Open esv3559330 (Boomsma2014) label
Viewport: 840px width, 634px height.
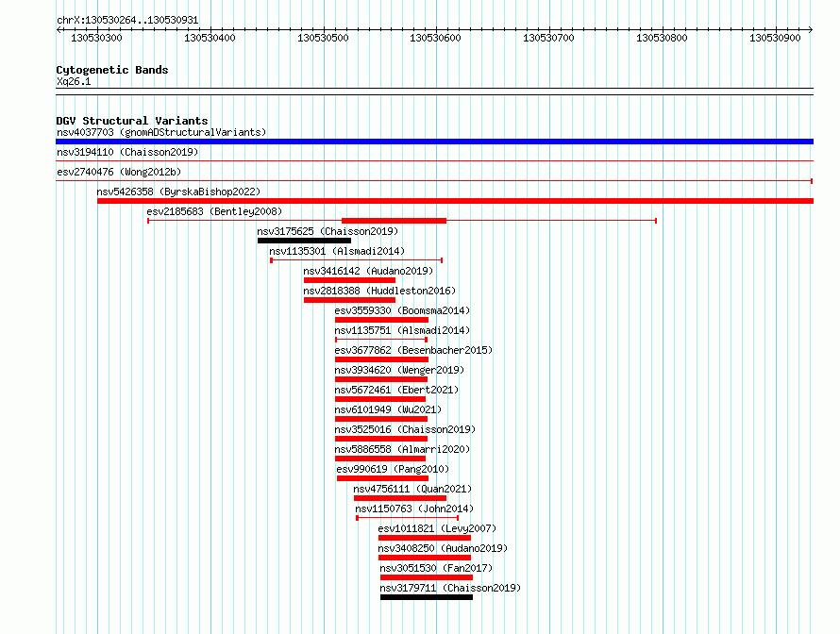(402, 310)
